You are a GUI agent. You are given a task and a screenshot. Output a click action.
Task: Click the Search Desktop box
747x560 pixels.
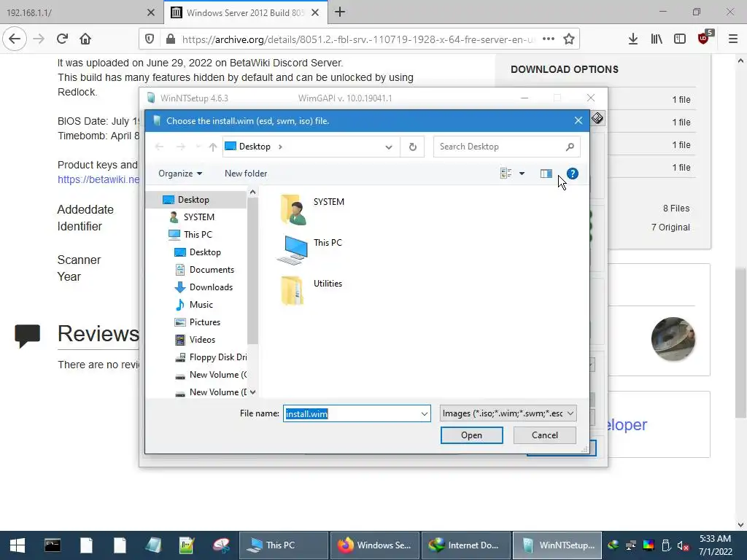507,147
